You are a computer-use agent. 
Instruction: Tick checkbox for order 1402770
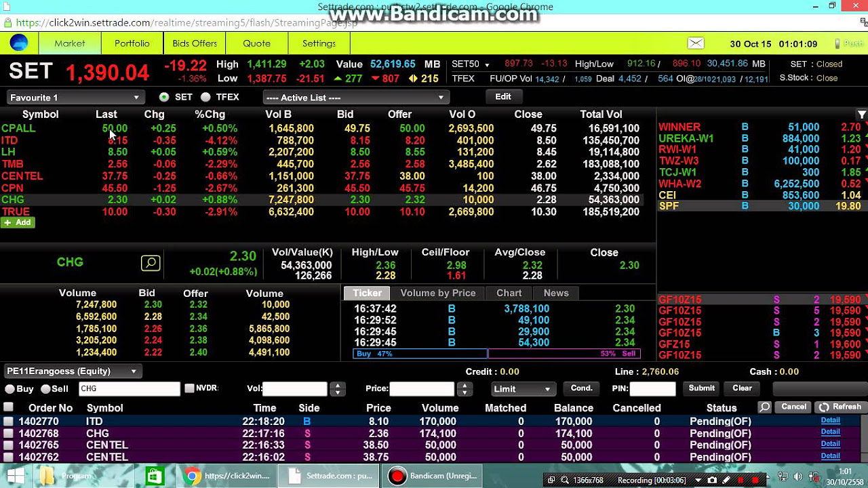click(x=8, y=421)
